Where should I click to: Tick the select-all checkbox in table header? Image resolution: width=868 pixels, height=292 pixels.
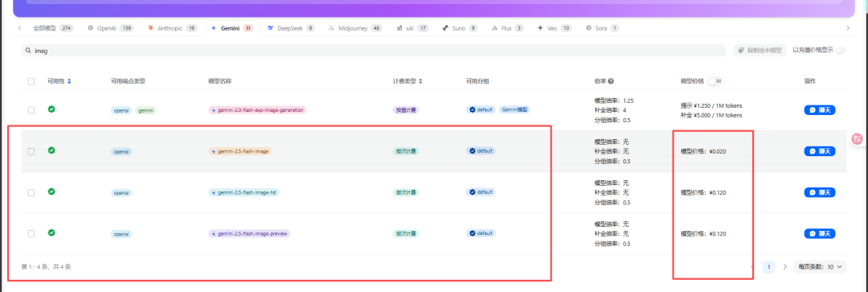click(31, 81)
